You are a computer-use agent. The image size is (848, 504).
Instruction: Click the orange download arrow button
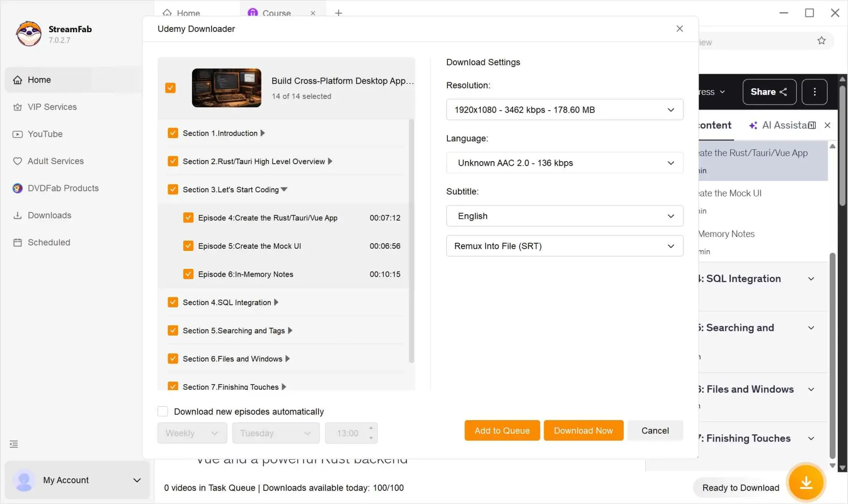[806, 483]
